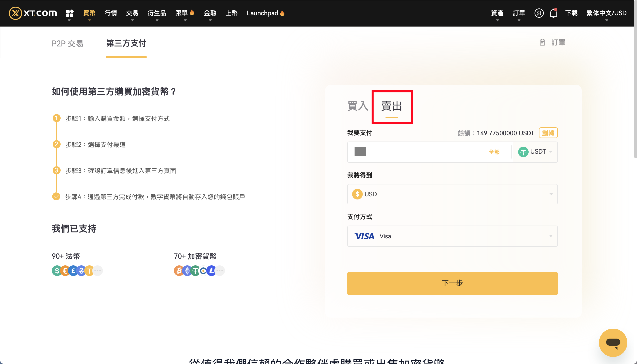Expand the 衍生品 menu
Screen dimensions: 637x364
[157, 13]
